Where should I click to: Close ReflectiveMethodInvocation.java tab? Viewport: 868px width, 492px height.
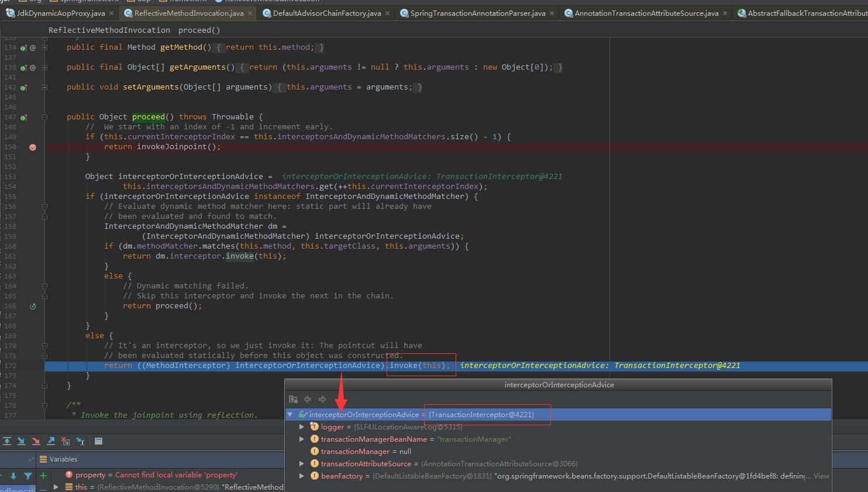click(250, 13)
